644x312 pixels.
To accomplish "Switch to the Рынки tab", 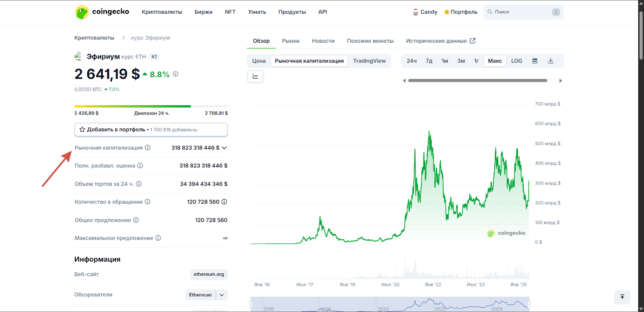I will click(x=291, y=41).
